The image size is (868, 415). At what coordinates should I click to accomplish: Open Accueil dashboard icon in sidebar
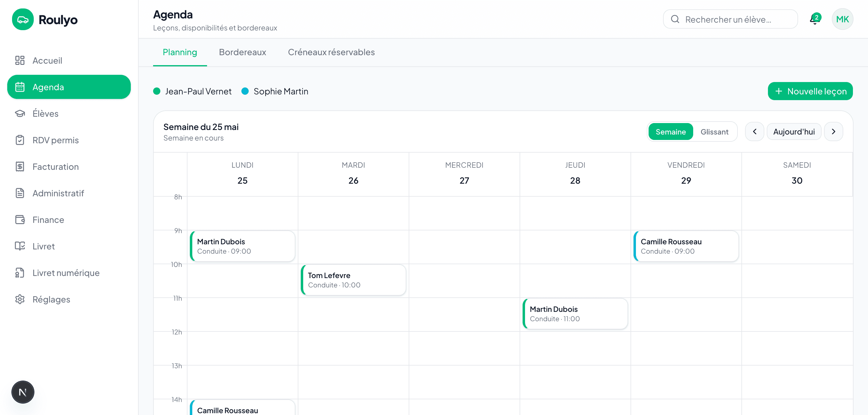coord(20,60)
